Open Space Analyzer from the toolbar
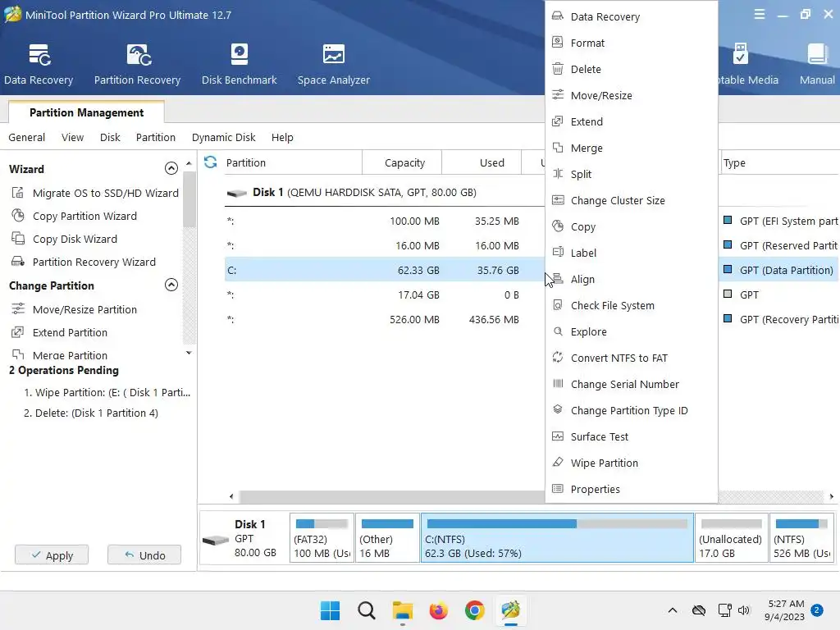This screenshot has height=630, width=840. pos(333,64)
